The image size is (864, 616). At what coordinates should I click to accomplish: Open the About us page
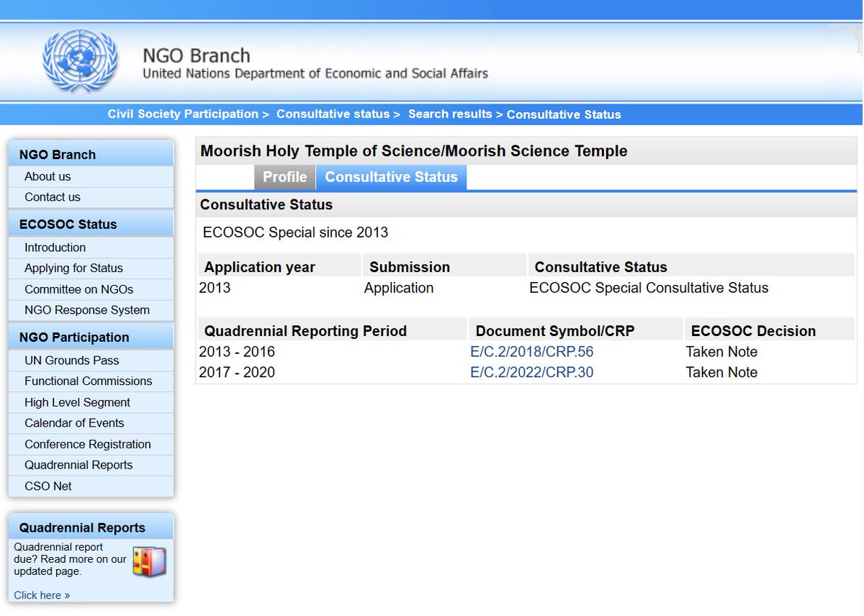48,176
